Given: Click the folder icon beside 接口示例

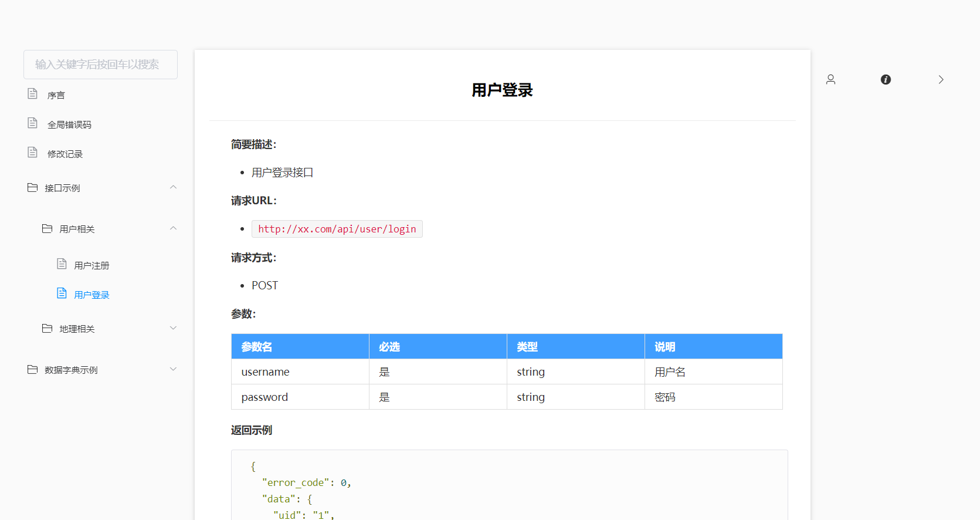Looking at the screenshot, I should (x=32, y=188).
